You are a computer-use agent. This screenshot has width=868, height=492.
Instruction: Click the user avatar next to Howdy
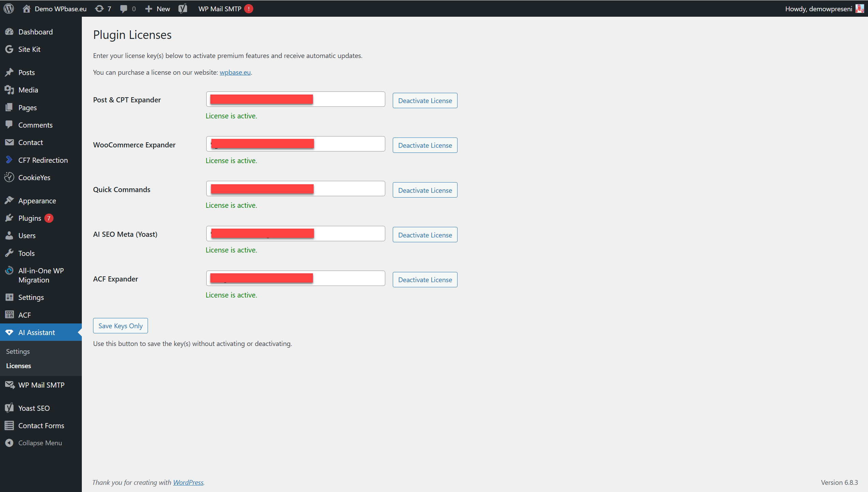pyautogui.click(x=859, y=9)
